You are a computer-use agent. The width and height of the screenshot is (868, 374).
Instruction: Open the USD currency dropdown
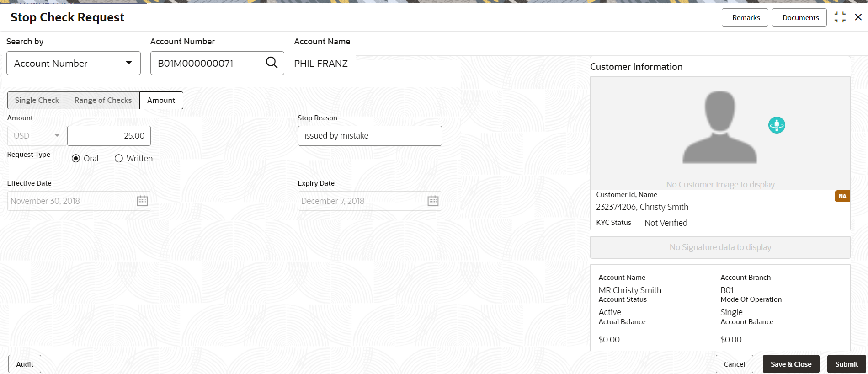click(37, 136)
